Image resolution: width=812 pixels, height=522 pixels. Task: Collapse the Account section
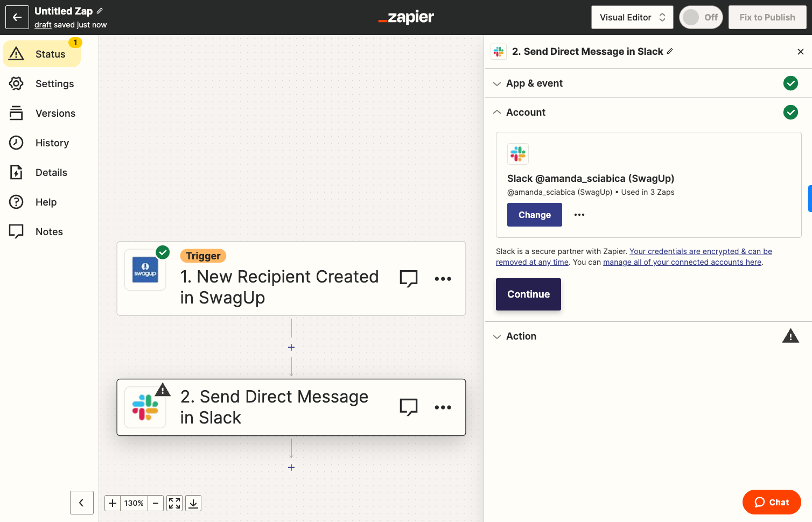pos(648,112)
